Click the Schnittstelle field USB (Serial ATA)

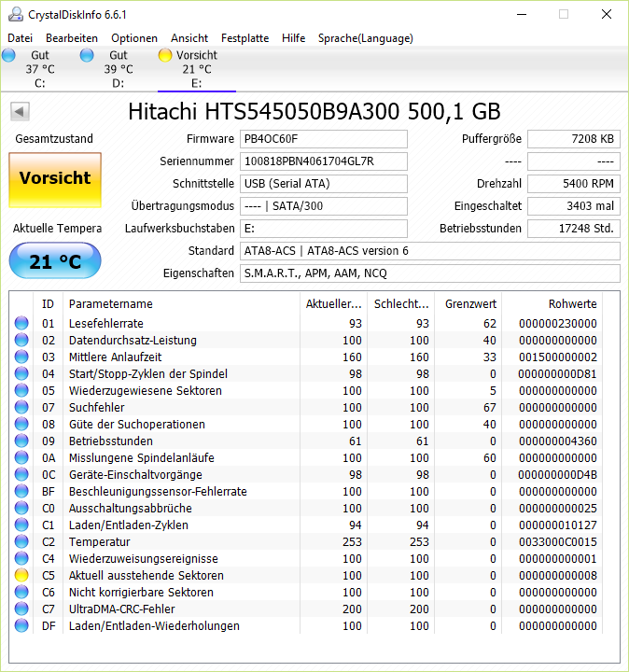tap(324, 184)
